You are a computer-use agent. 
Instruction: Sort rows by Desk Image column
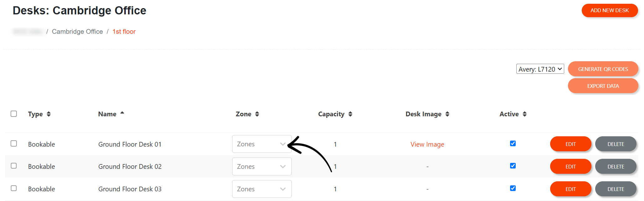pos(447,114)
